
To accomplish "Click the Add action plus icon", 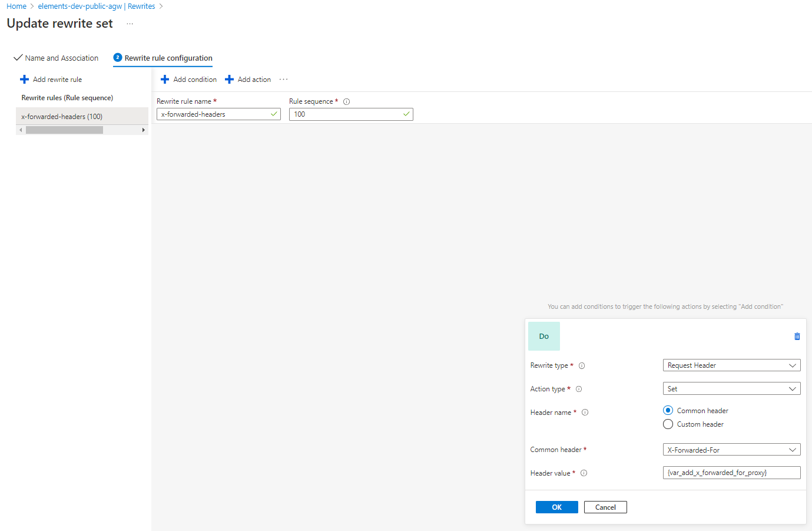I will click(x=229, y=79).
